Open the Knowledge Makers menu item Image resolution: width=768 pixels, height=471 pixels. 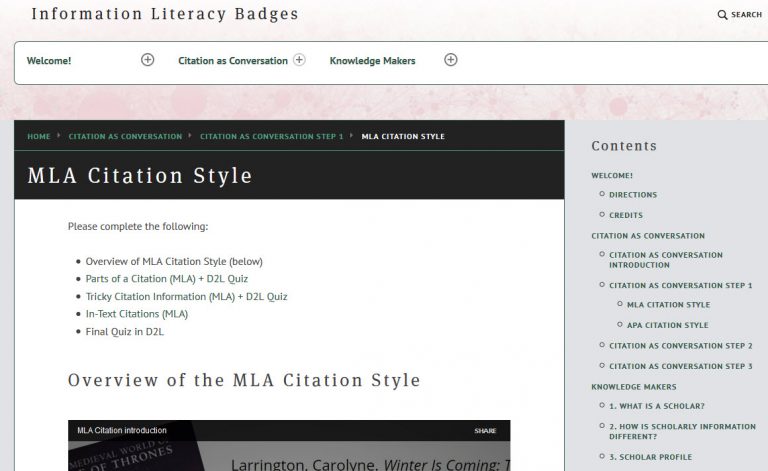pyautogui.click(x=372, y=61)
